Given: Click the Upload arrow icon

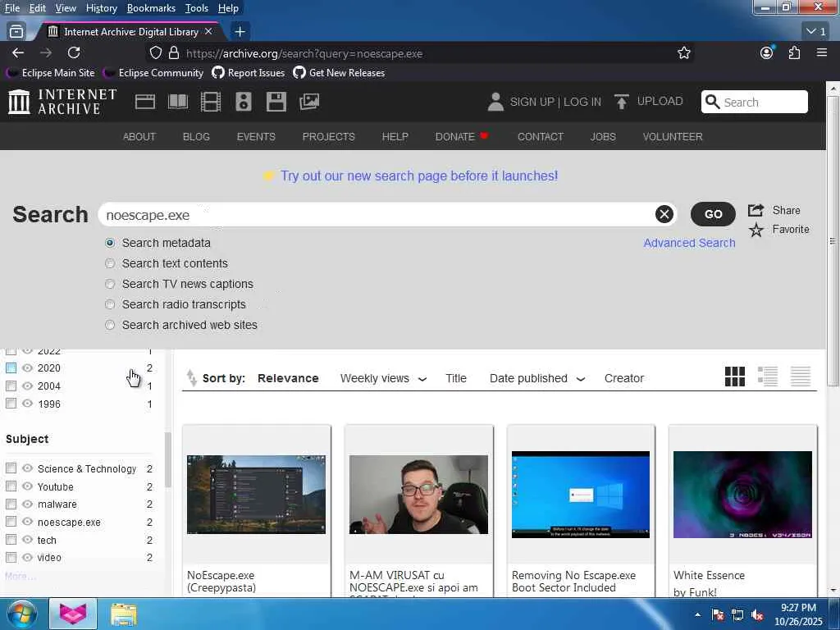Looking at the screenshot, I should pyautogui.click(x=622, y=102).
